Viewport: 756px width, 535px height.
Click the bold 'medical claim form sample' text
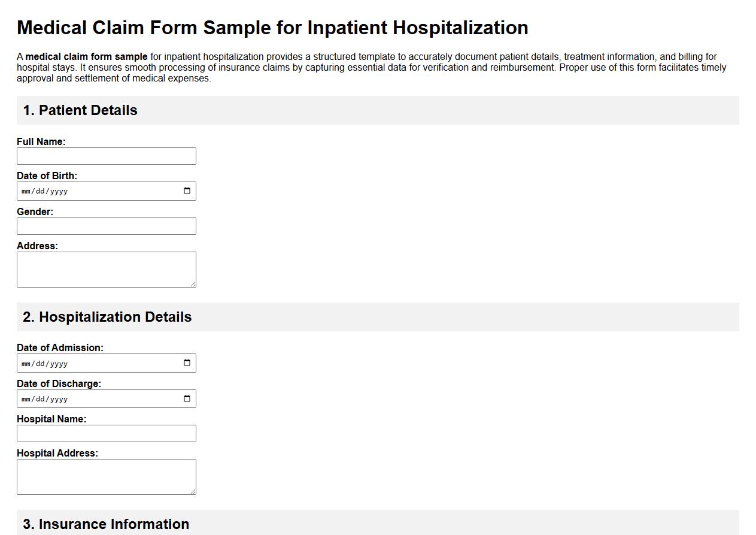click(x=86, y=56)
